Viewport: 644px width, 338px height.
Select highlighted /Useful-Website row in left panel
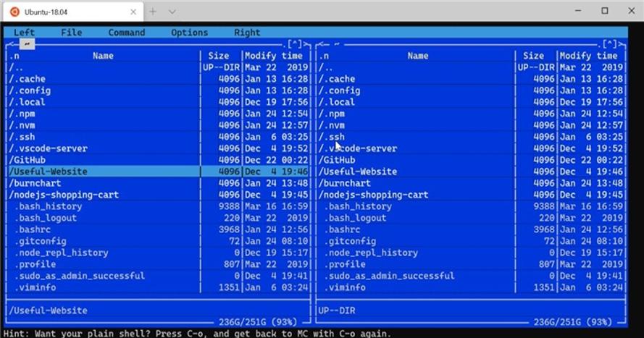pyautogui.click(x=158, y=172)
